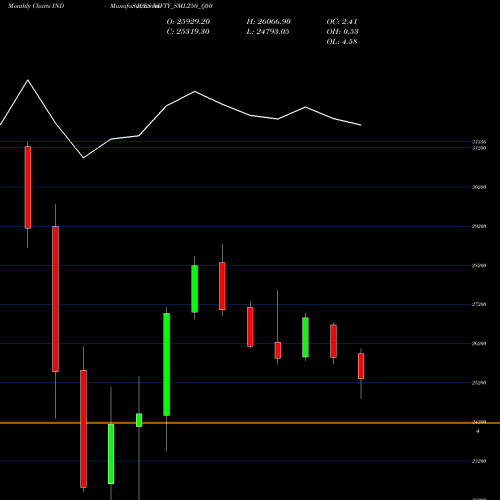Screen dimensions: 500x500
Task: Select the small red candle with long upper wick
Action: point(278,350)
